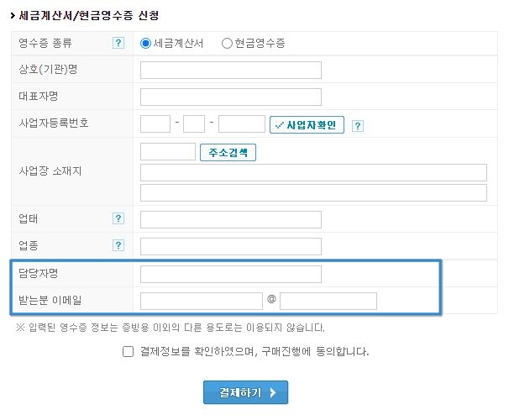This screenshot has height=420, width=509.
Task: Select the 현금영수증 radio option
Action: tap(227, 43)
